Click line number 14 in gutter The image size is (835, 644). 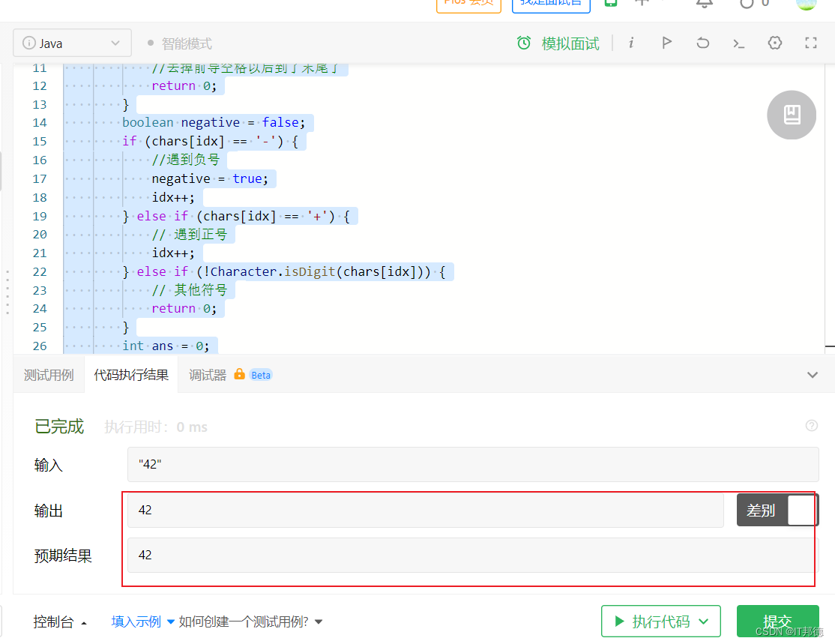40,122
